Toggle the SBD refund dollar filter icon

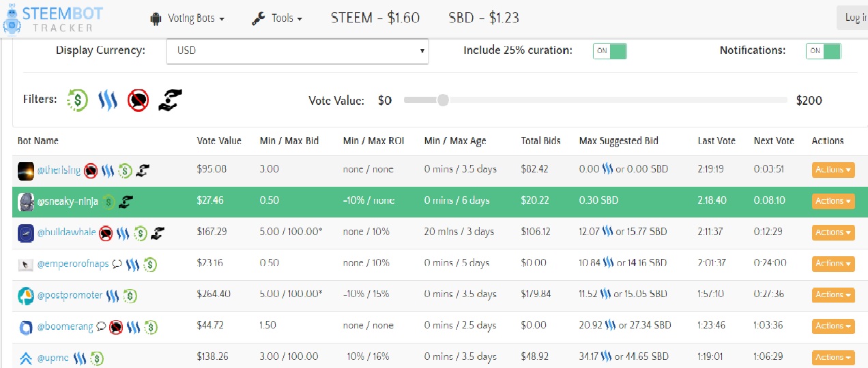78,100
